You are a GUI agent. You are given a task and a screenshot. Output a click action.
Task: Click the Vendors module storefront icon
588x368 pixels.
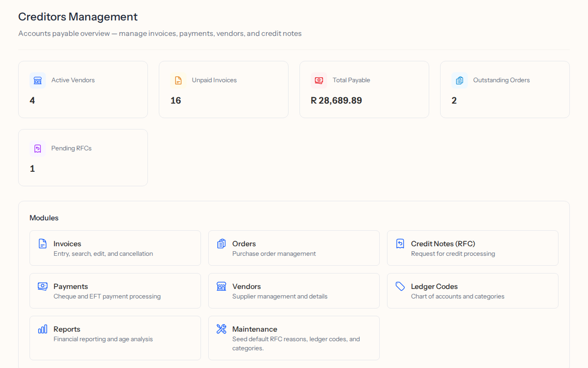point(221,286)
